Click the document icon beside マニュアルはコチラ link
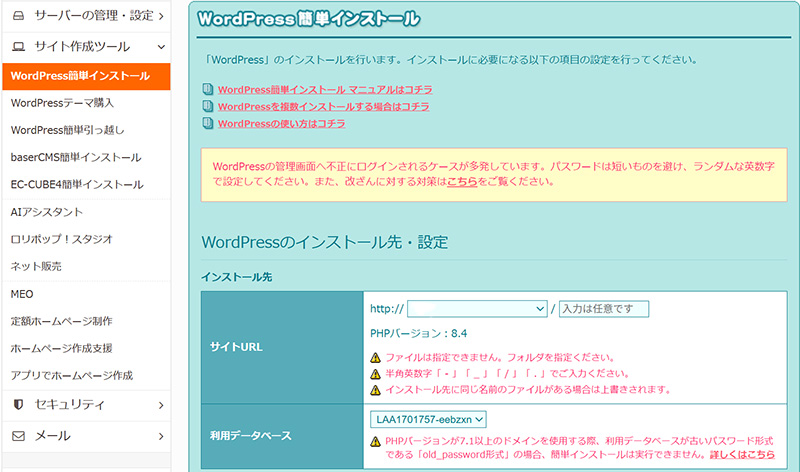Viewport: 800px width, 472px height. click(208, 89)
